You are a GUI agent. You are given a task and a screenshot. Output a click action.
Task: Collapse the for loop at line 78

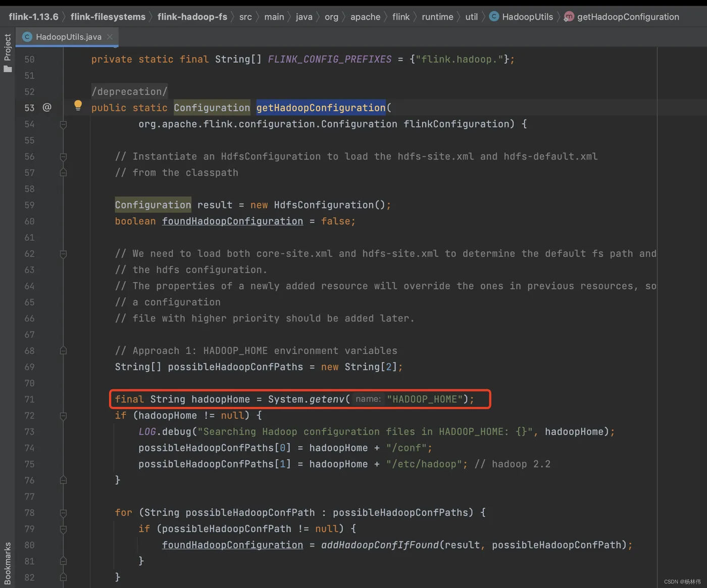[63, 513]
